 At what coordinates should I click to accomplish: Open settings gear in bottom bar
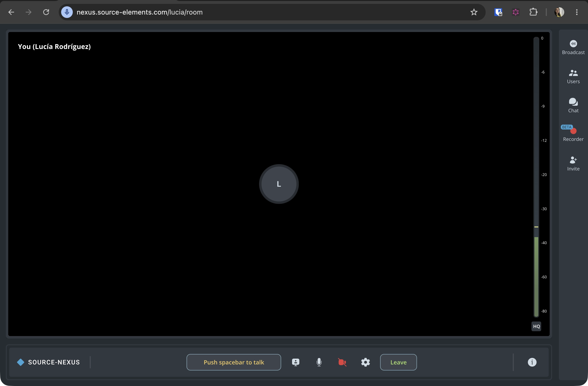coord(365,362)
